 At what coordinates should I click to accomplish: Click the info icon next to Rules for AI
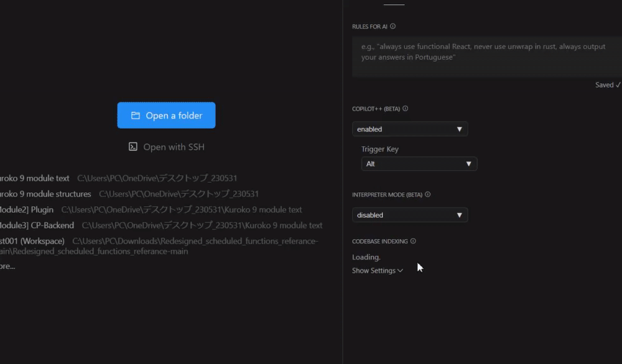(392, 26)
